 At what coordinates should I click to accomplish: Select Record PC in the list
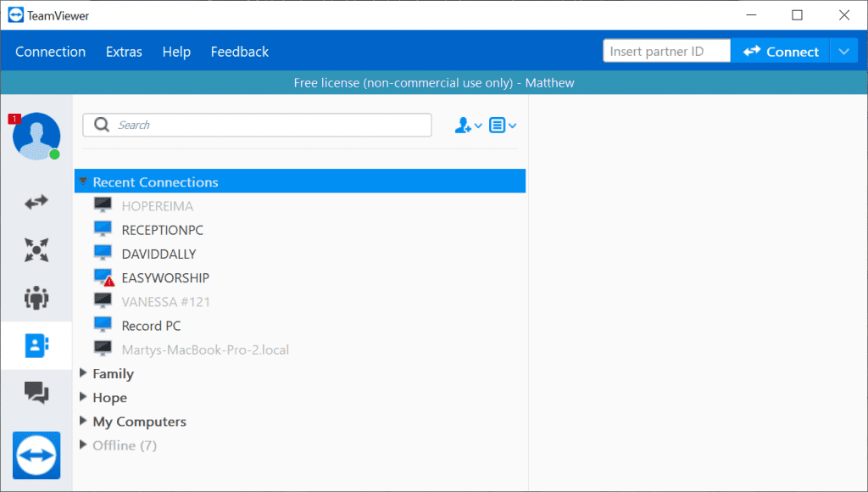pyautogui.click(x=151, y=325)
